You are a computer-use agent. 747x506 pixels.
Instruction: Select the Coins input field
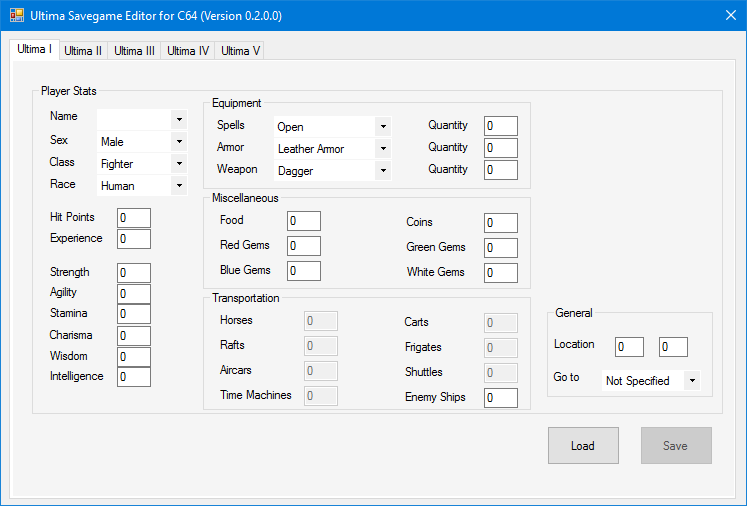pos(501,223)
